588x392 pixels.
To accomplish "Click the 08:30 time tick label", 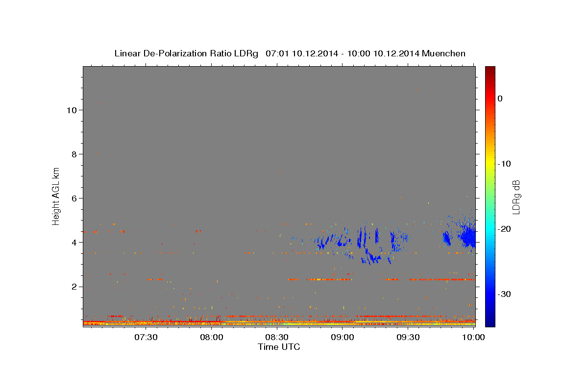I will click(x=277, y=337).
